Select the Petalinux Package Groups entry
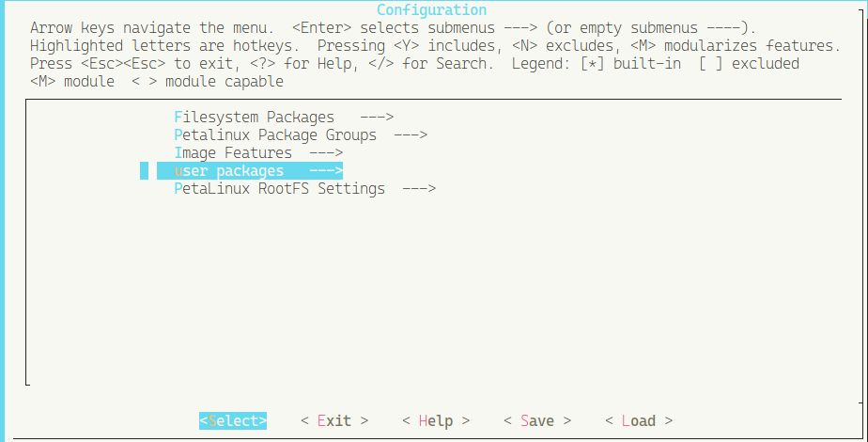868x442 pixels. click(x=274, y=135)
